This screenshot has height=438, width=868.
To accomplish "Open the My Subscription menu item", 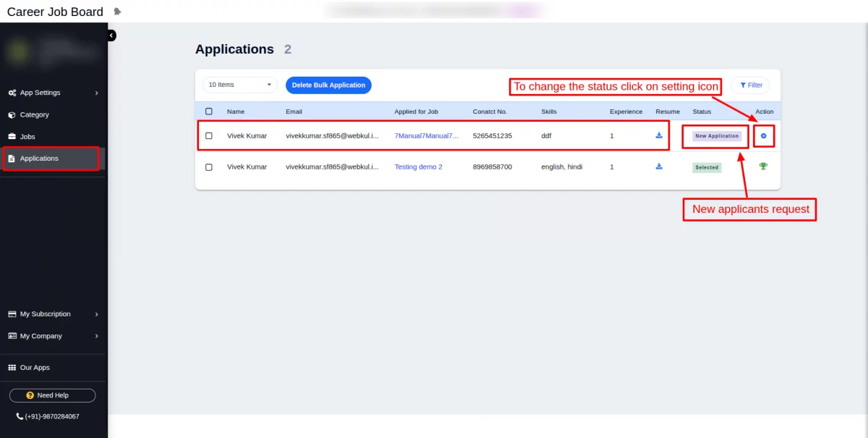I will 54,314.
